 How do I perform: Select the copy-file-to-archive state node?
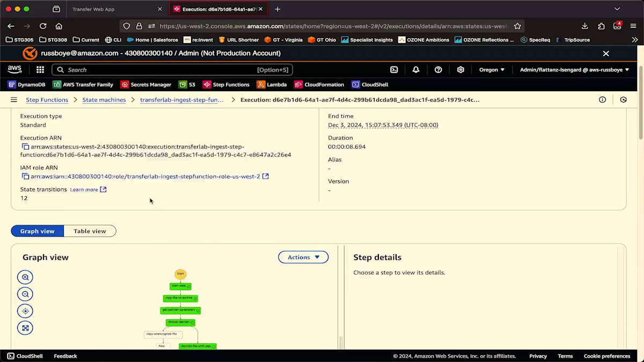(180, 298)
